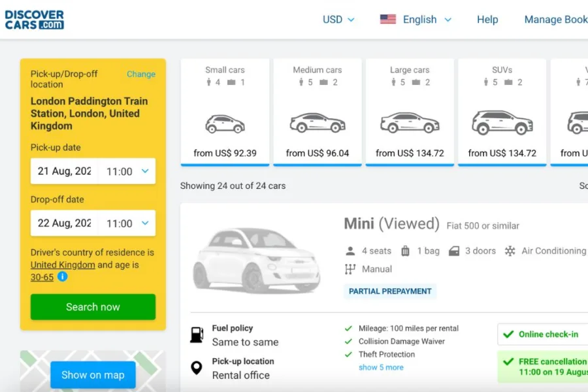Click the gearshift icon next to Manual

click(x=351, y=269)
